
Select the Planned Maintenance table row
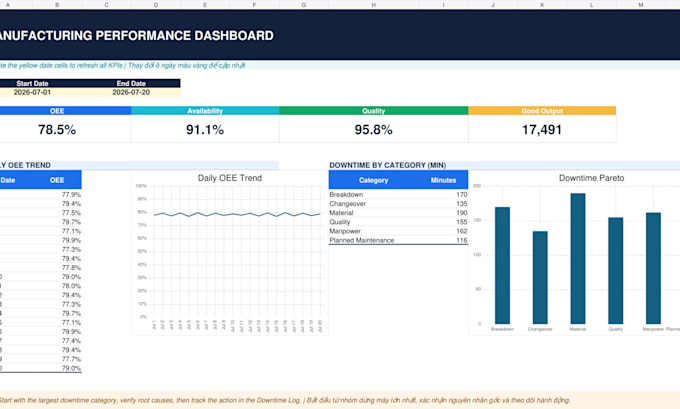tap(398, 240)
